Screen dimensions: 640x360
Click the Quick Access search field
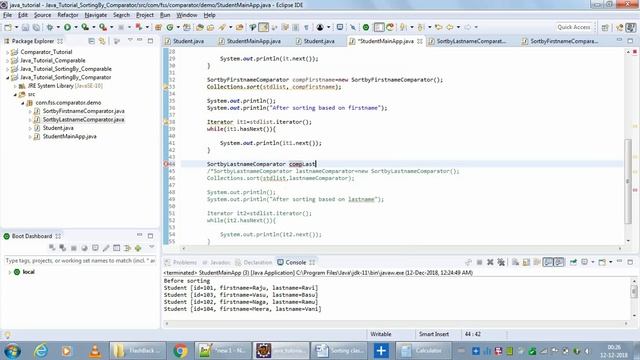[x=573, y=27]
